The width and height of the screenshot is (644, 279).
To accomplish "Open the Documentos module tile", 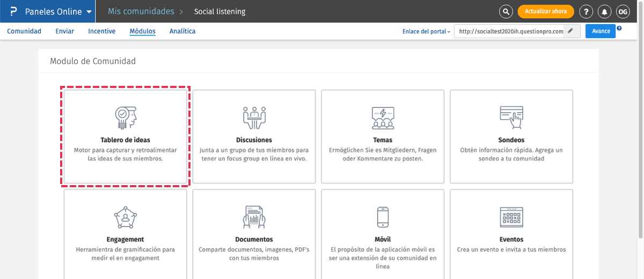I will [x=254, y=234].
